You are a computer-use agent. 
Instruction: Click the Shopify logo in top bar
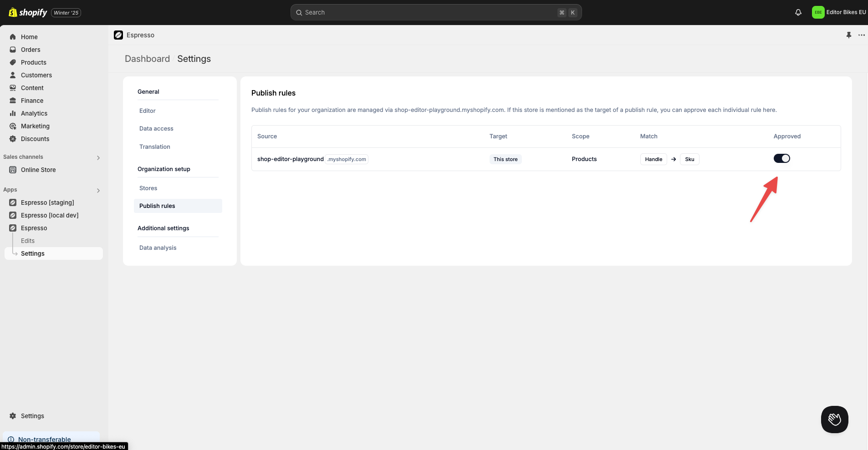tap(28, 12)
